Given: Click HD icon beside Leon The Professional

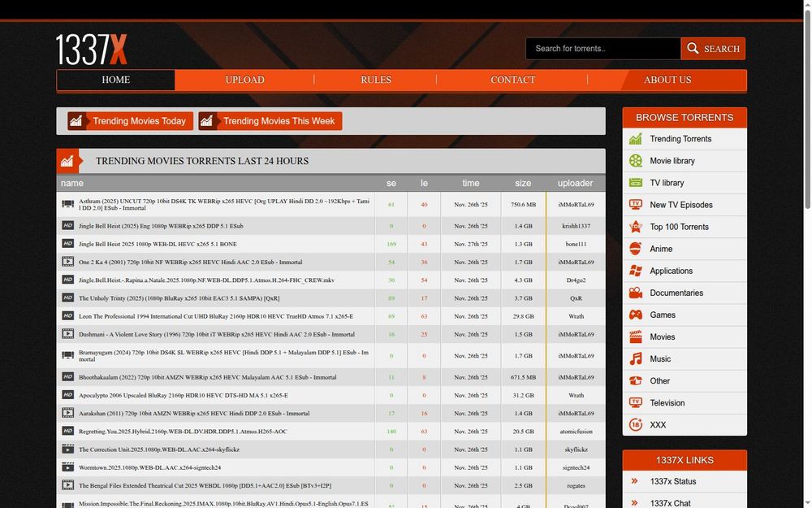Looking at the screenshot, I should (68, 315).
